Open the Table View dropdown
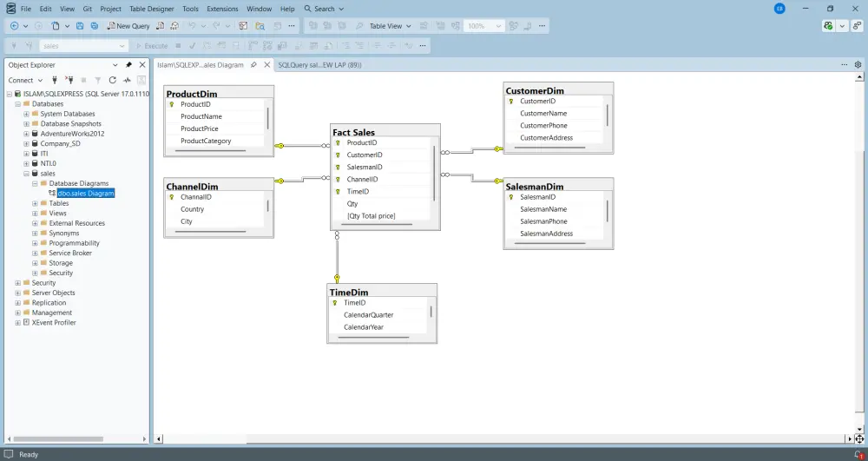 tap(391, 26)
